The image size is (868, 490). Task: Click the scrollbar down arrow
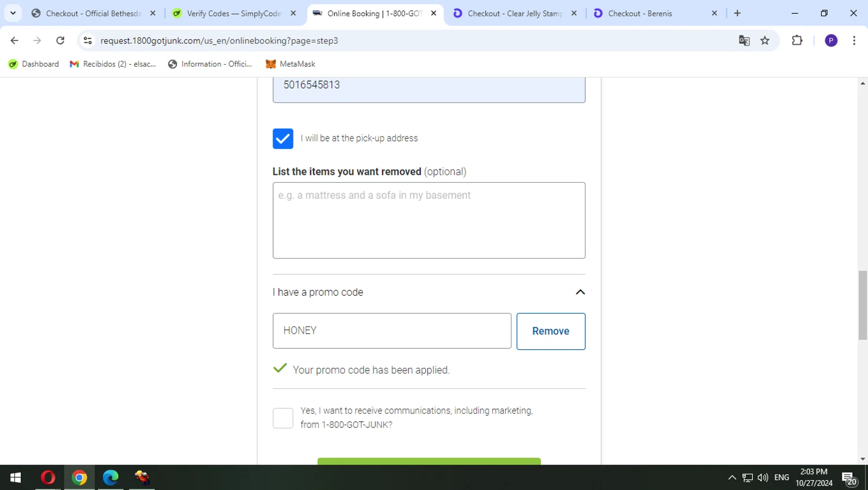tap(863, 459)
